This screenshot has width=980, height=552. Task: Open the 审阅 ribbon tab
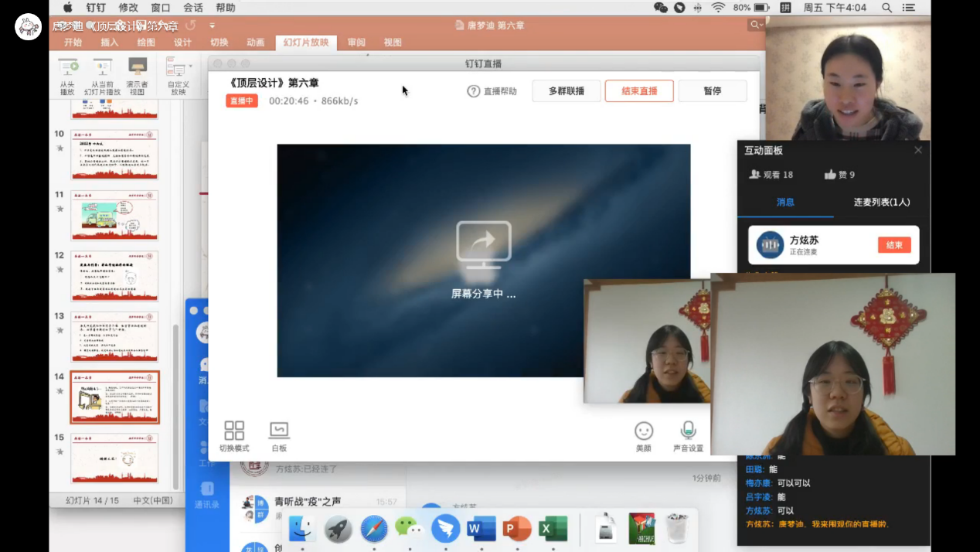point(356,43)
